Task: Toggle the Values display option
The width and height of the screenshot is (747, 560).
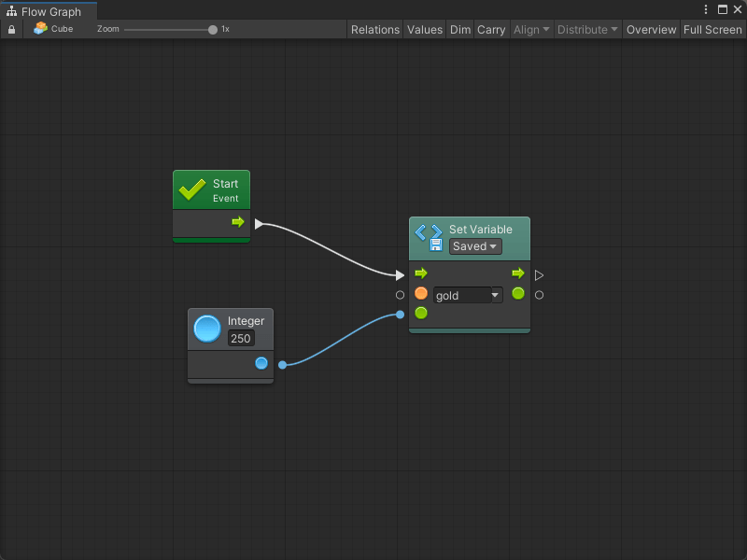Action: [425, 30]
